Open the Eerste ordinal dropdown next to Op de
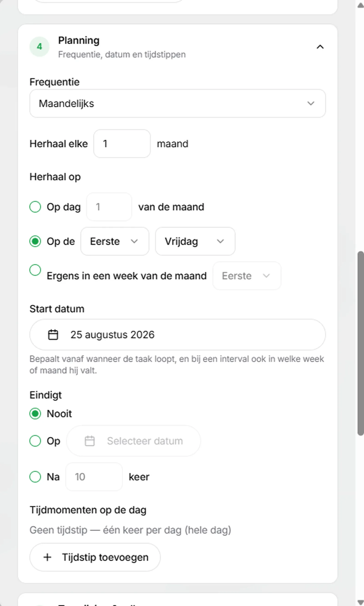 click(115, 241)
